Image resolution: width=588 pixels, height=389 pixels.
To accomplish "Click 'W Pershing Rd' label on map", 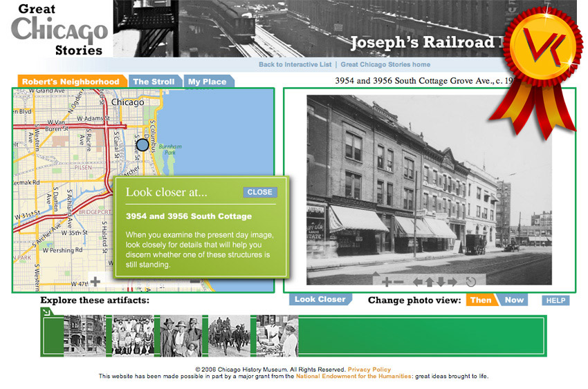I will click(x=62, y=249).
